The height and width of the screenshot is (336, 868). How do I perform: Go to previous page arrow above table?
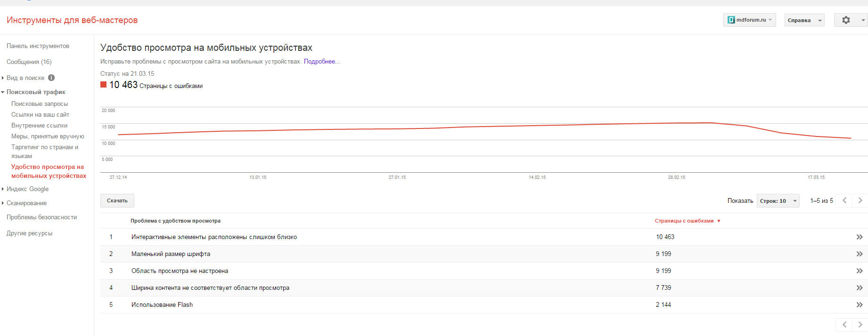844,200
